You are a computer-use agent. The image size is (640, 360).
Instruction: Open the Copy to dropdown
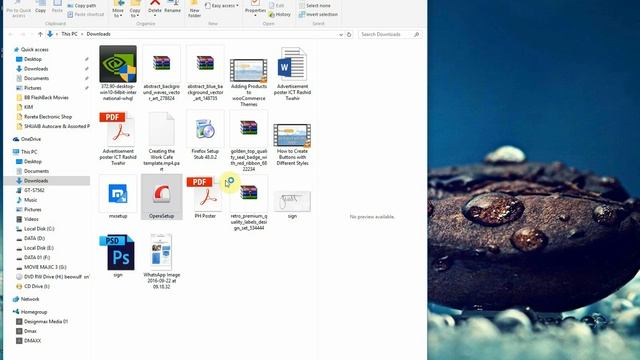[x=135, y=9]
